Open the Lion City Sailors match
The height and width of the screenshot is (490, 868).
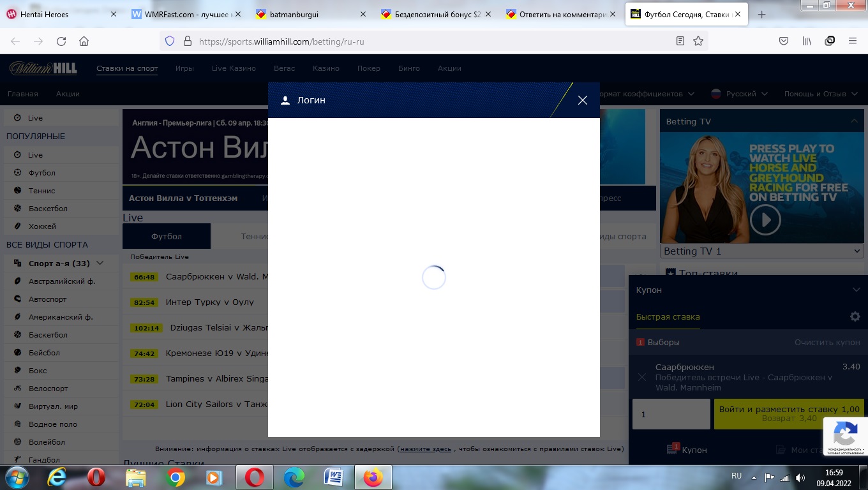click(216, 405)
